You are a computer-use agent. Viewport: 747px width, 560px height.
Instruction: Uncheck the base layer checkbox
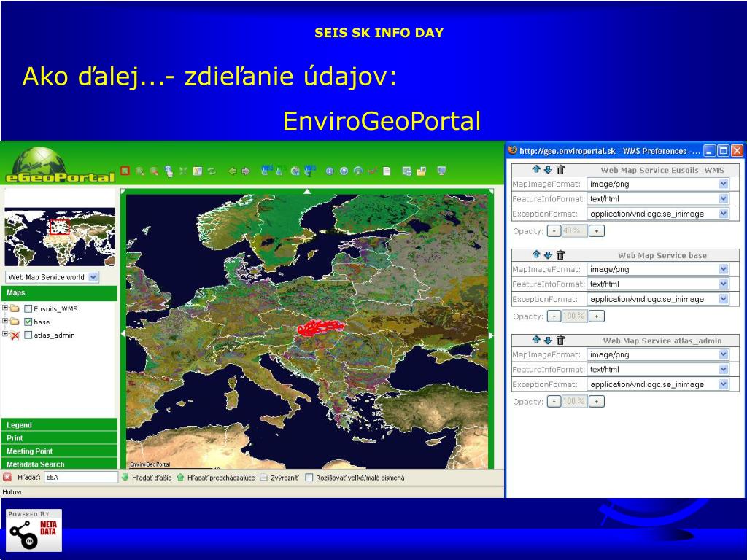(28, 322)
